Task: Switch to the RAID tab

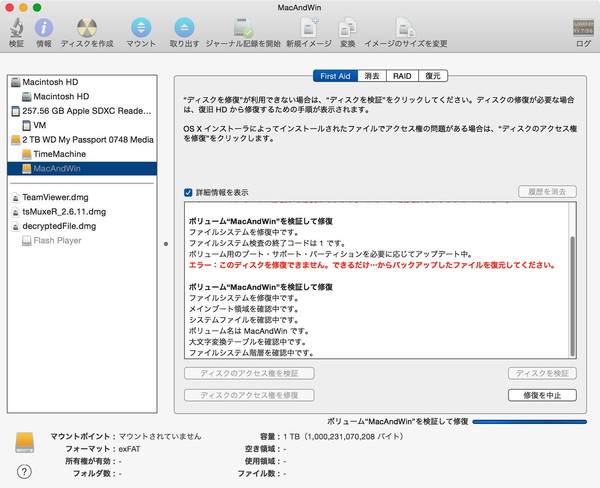Action: coord(402,76)
